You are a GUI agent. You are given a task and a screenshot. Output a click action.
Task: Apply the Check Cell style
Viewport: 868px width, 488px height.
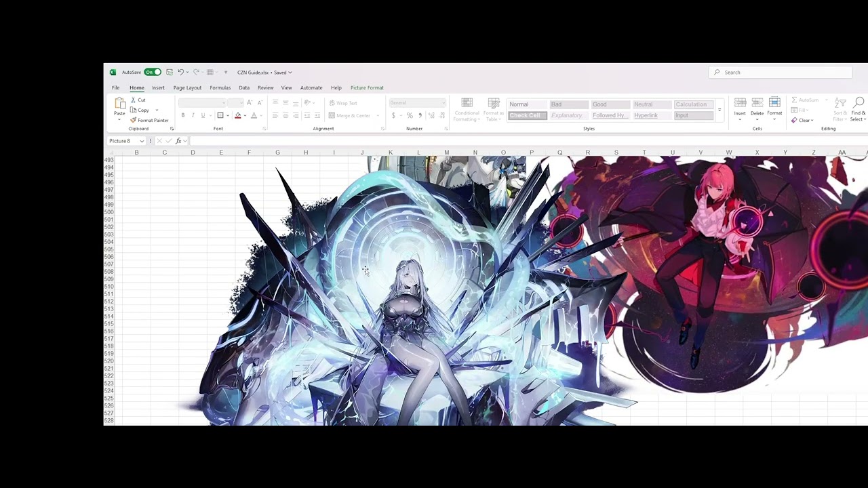pyautogui.click(x=528, y=115)
